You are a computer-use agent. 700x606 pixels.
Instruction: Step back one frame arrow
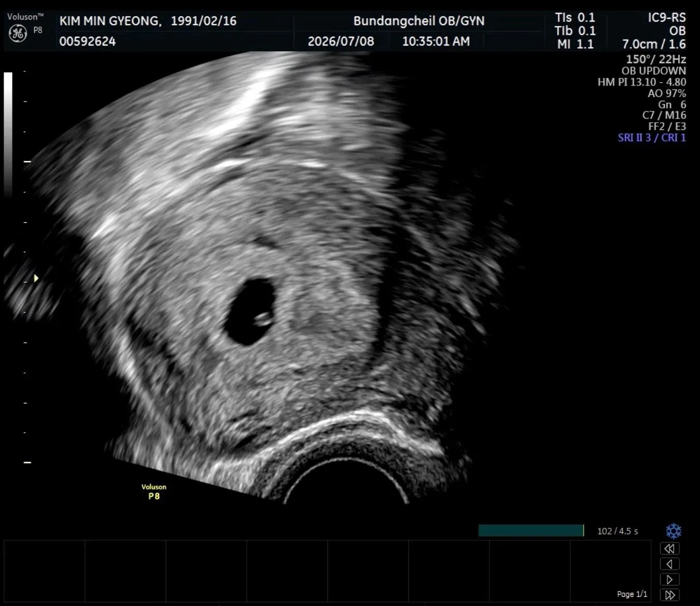tap(669, 564)
